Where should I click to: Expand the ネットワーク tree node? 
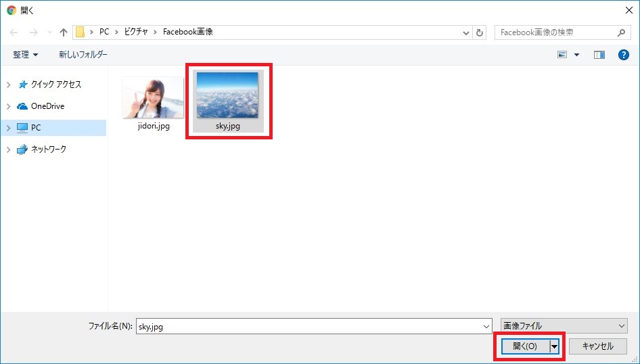(9, 150)
